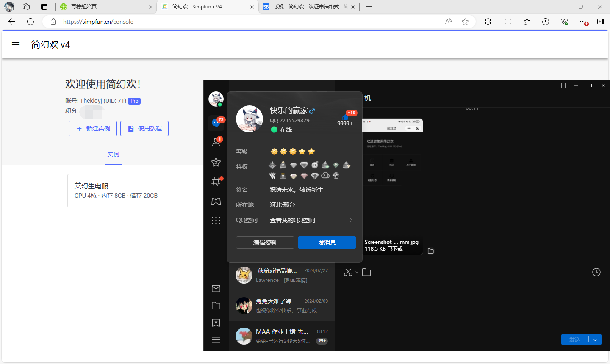View site information lock icon

(53, 22)
